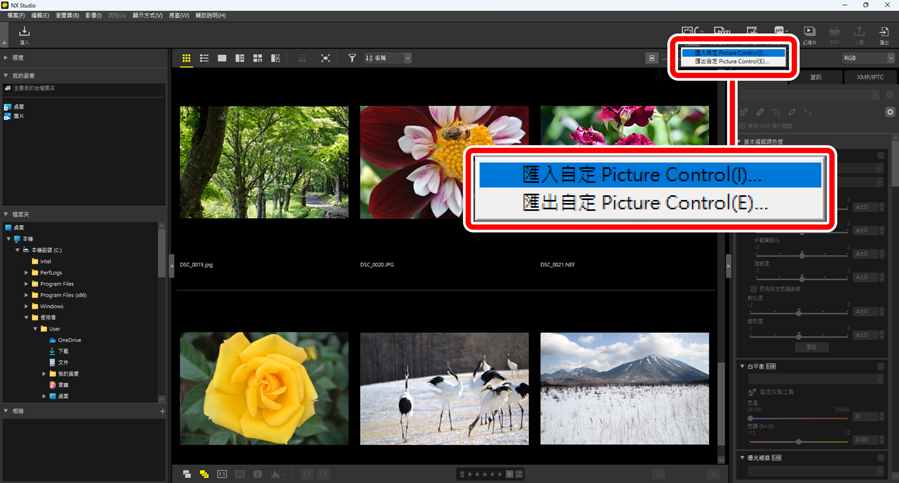Click the 匯入 (Import) icon in the toolbar
Viewport: 899px width, 483px height.
point(24,34)
